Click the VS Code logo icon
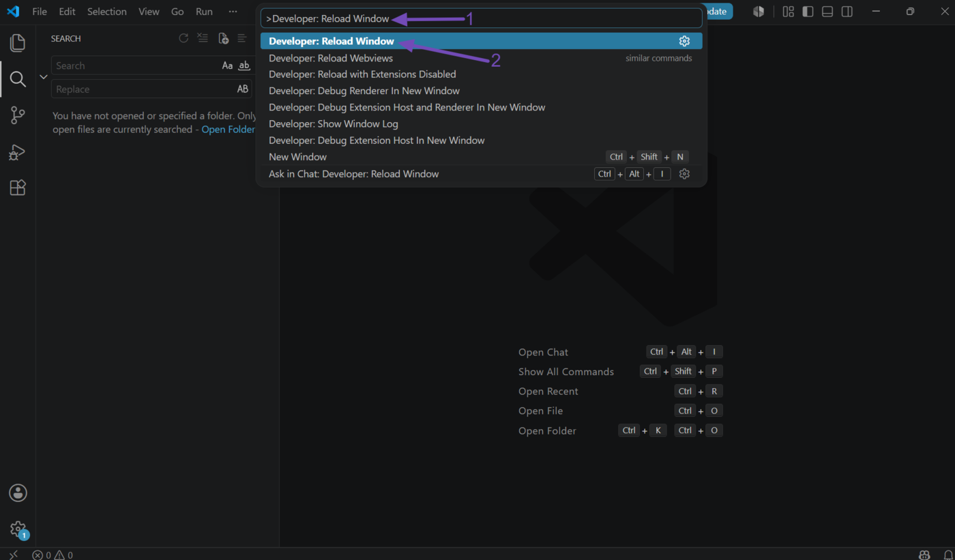 click(13, 12)
